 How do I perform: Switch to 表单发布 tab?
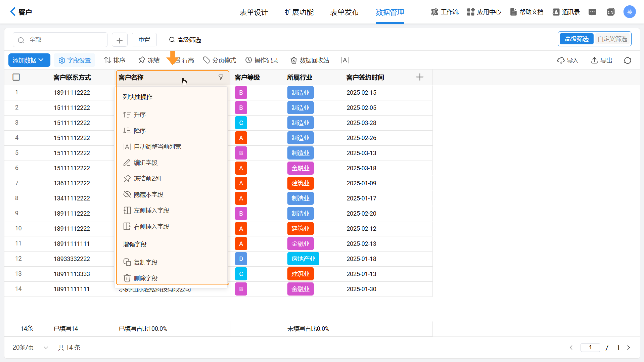click(x=344, y=12)
